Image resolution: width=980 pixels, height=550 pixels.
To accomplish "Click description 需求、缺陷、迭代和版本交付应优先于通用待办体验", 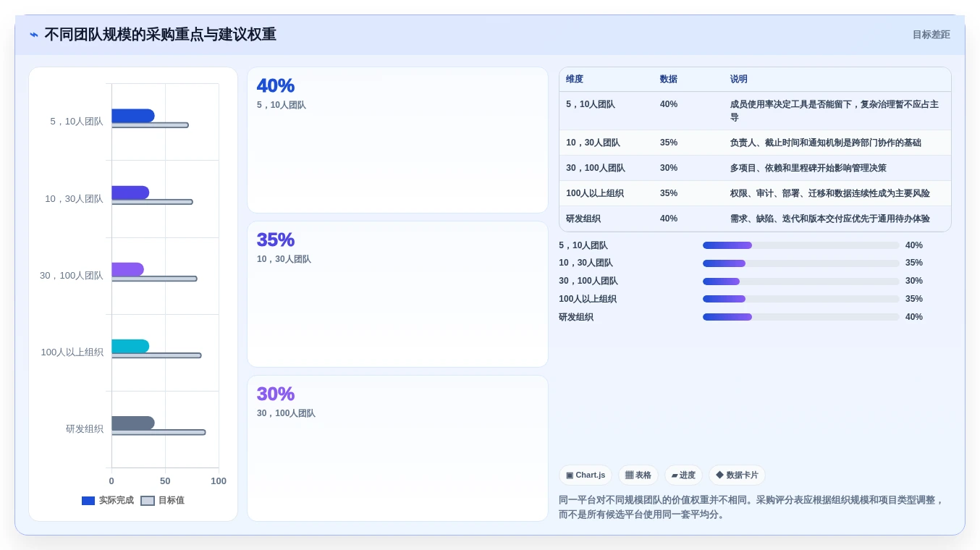I will (x=829, y=219).
